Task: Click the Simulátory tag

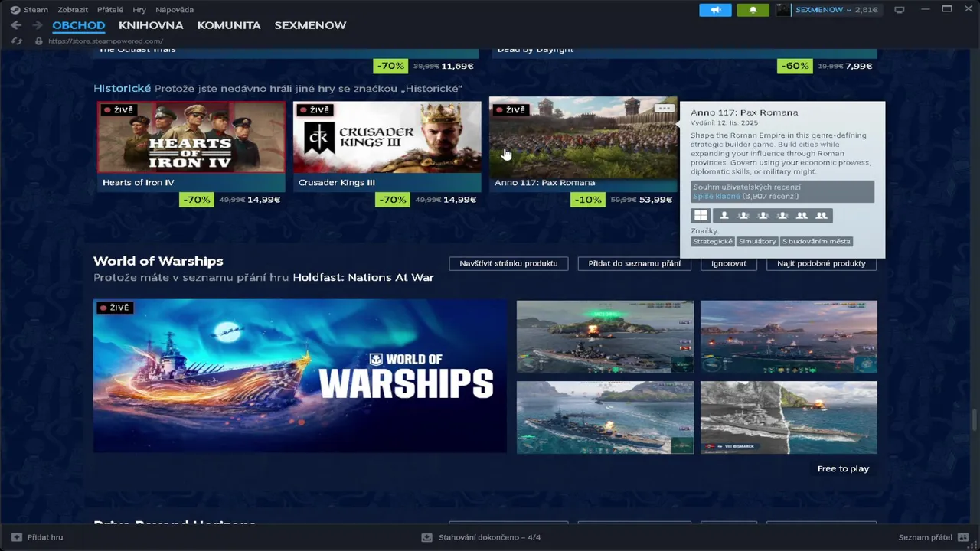Action: click(757, 241)
